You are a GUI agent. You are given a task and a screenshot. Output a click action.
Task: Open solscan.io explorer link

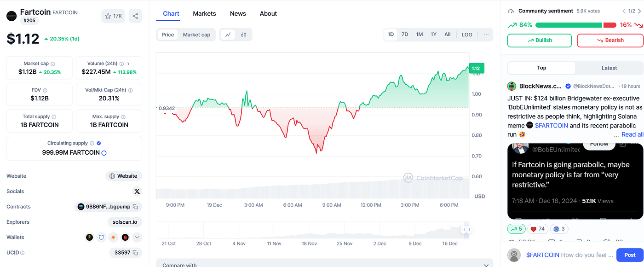pos(125,222)
